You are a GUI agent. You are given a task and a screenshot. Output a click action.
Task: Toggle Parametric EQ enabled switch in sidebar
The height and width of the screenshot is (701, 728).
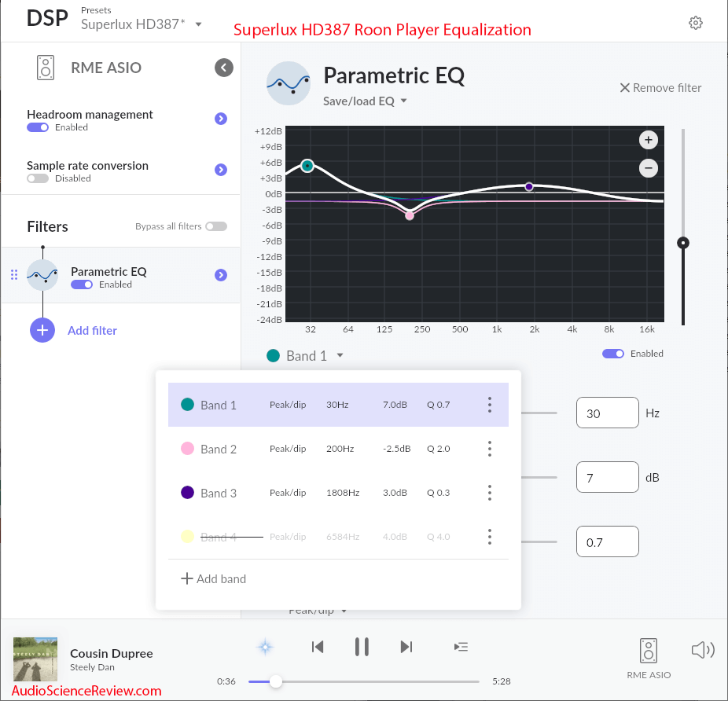(82, 284)
